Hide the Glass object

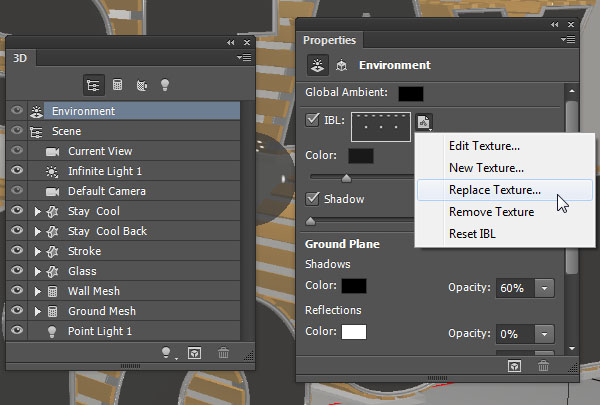pyautogui.click(x=17, y=270)
